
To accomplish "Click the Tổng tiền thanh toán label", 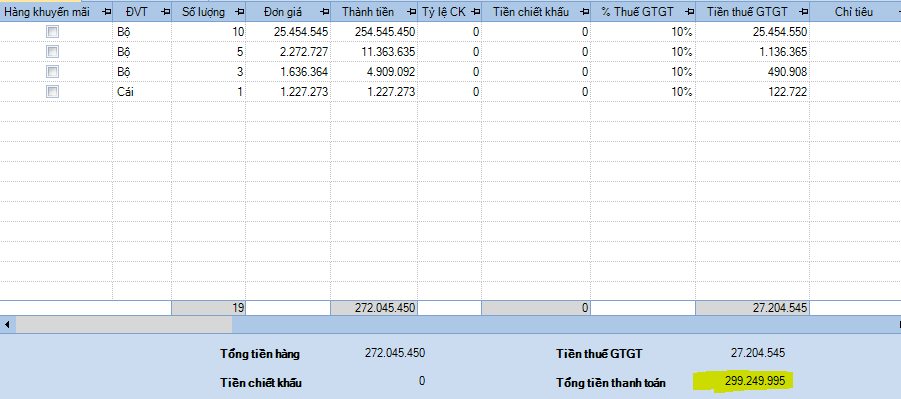I will [611, 382].
